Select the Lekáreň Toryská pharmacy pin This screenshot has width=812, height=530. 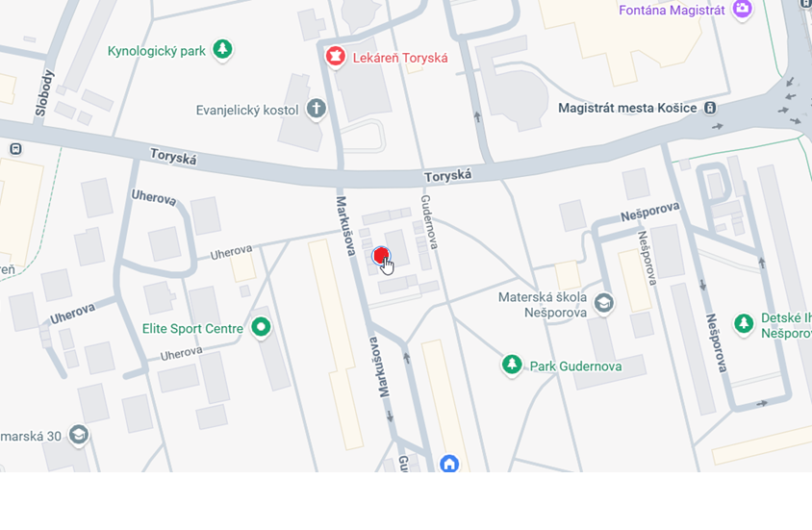[x=335, y=57]
